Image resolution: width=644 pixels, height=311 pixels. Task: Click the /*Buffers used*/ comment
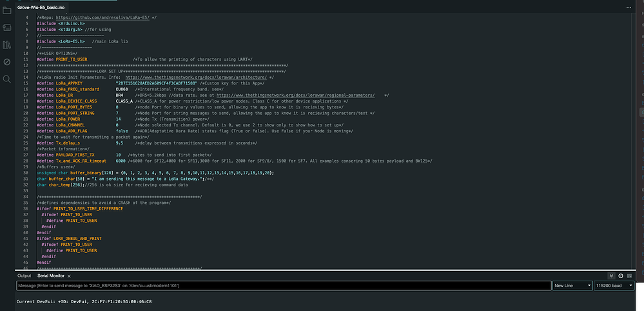tap(56, 167)
